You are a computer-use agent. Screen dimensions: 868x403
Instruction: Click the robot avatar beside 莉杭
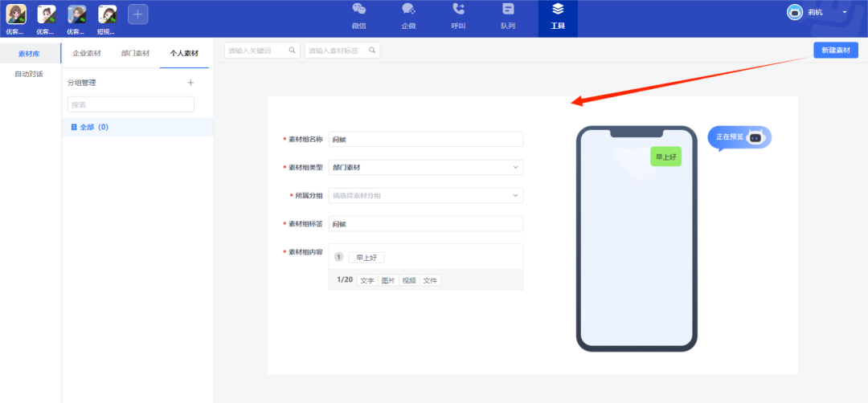[x=795, y=12]
